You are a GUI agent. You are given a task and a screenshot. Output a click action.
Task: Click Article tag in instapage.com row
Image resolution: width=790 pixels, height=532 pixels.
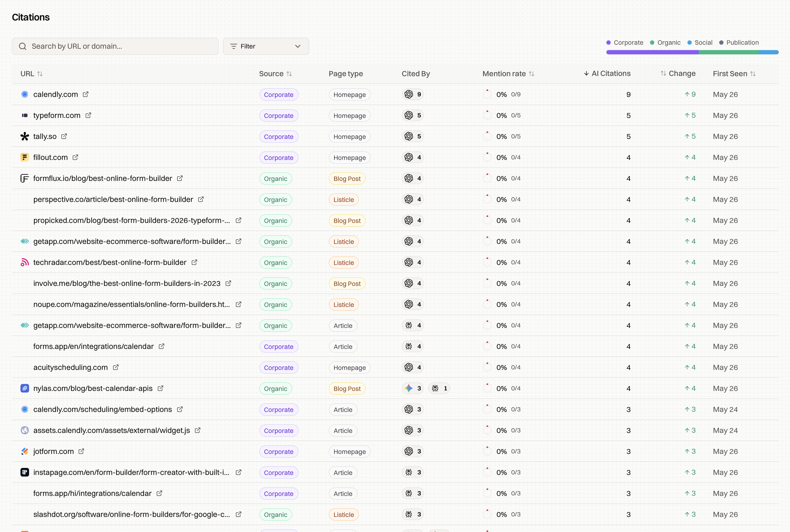[343, 472]
